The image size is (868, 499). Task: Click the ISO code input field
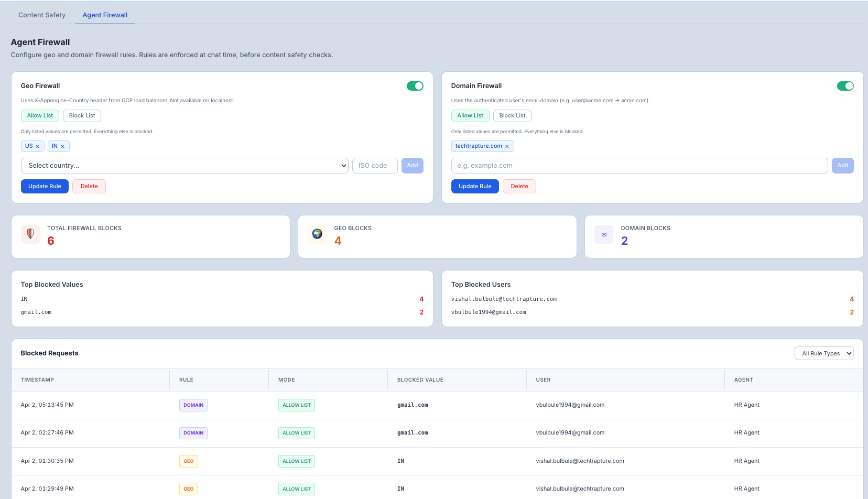(374, 165)
